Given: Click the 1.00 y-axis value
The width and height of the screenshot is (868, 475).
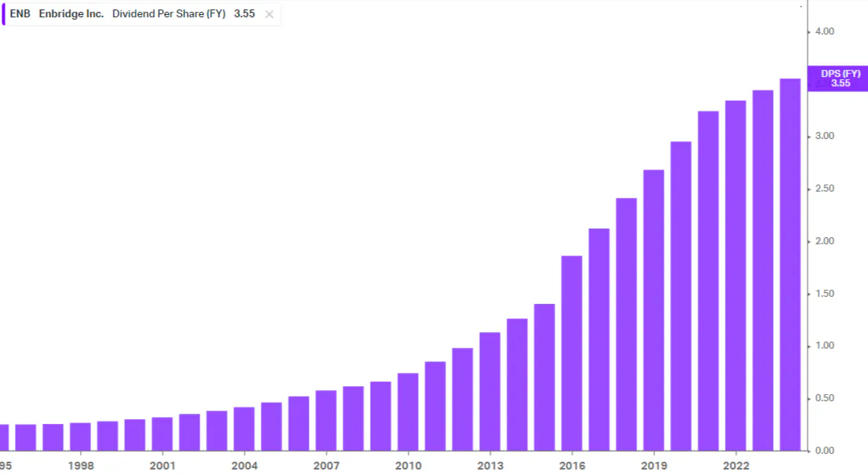Looking at the screenshot, I should pyautogui.click(x=824, y=345).
